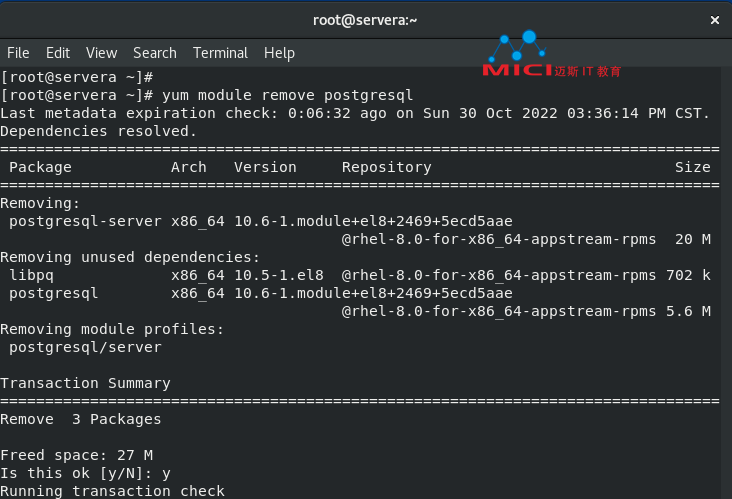Click the postgresql/server module profile line

click(x=85, y=347)
